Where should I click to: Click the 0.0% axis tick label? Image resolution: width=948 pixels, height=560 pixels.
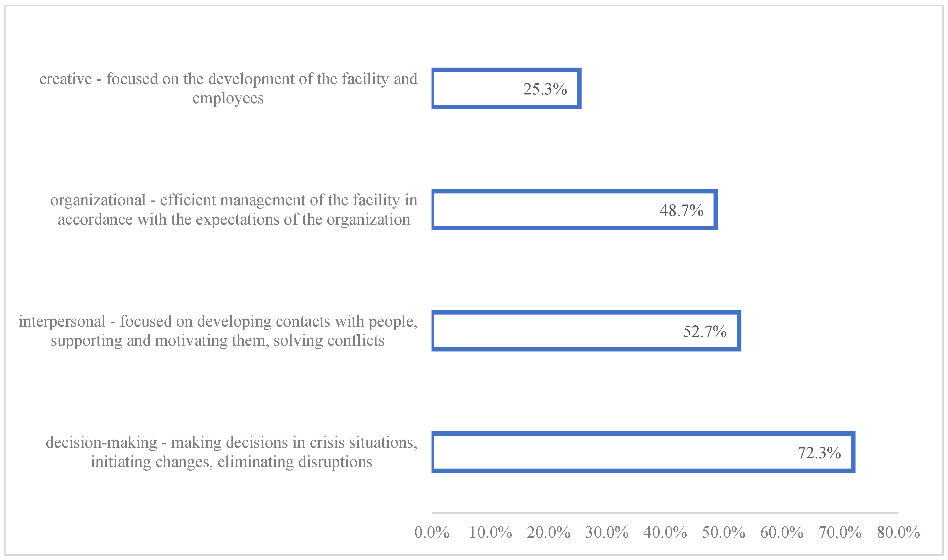click(x=432, y=532)
